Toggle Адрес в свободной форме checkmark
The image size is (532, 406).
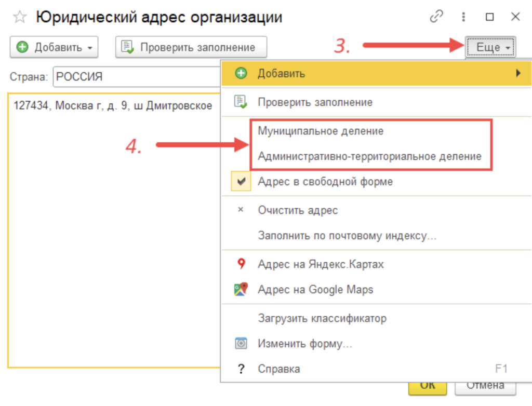click(241, 182)
